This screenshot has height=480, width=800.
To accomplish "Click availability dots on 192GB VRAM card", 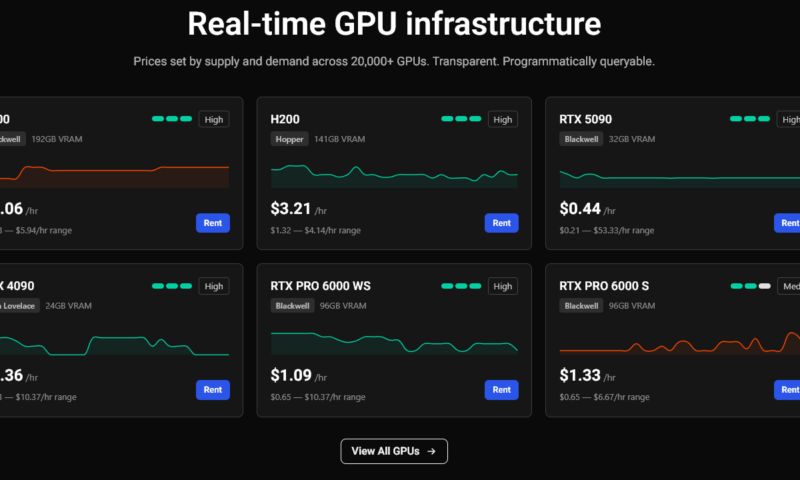I will 172,119.
